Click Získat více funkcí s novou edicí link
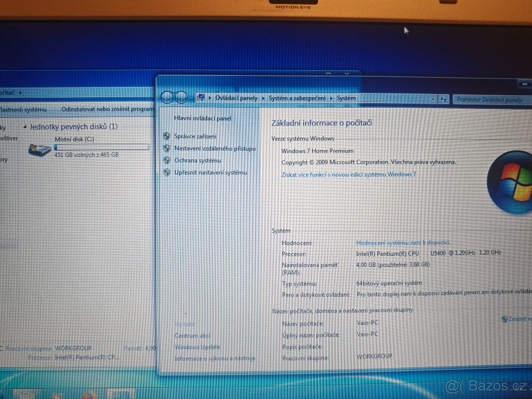The width and height of the screenshot is (532, 399). coord(348,174)
